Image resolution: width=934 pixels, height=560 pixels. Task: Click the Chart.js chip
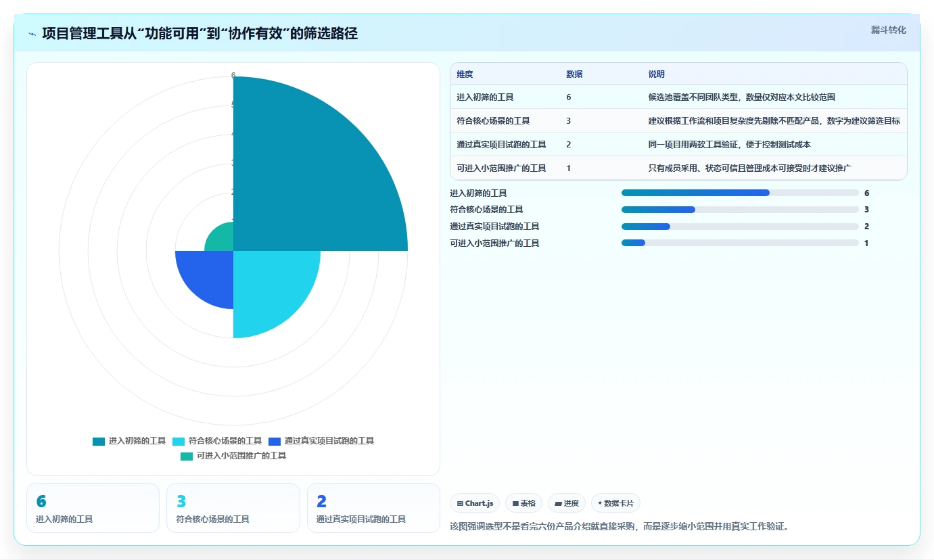point(475,503)
